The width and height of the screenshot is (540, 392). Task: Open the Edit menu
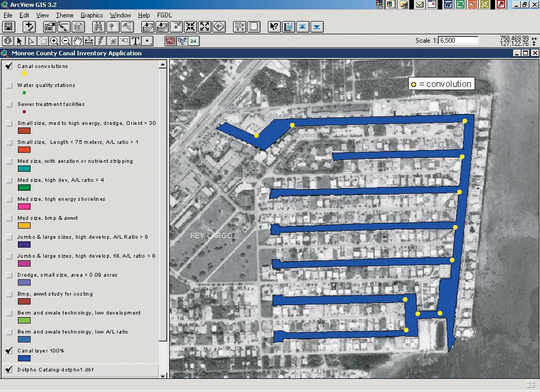tap(24, 15)
